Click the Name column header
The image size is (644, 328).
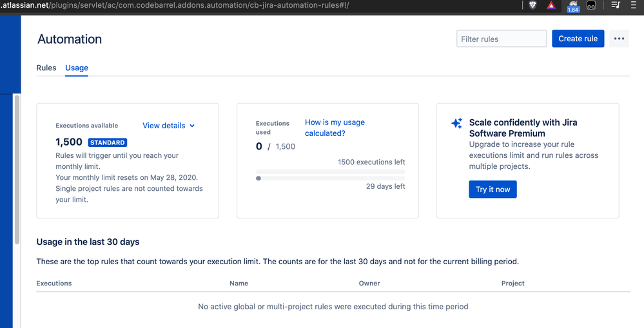tap(239, 284)
